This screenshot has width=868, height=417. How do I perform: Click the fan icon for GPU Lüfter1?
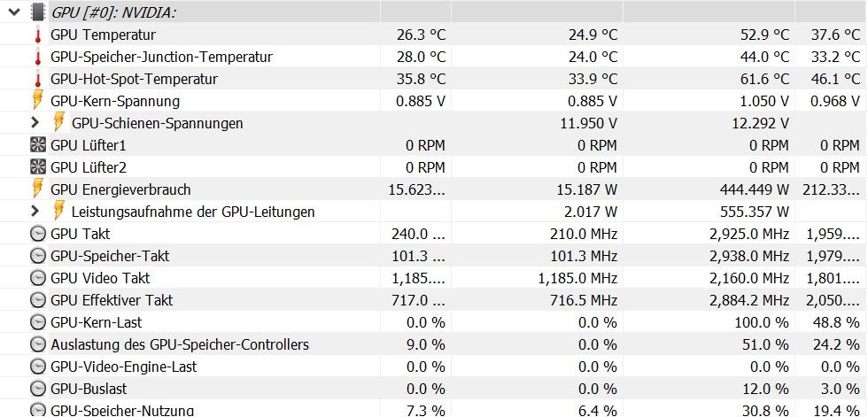(x=37, y=145)
